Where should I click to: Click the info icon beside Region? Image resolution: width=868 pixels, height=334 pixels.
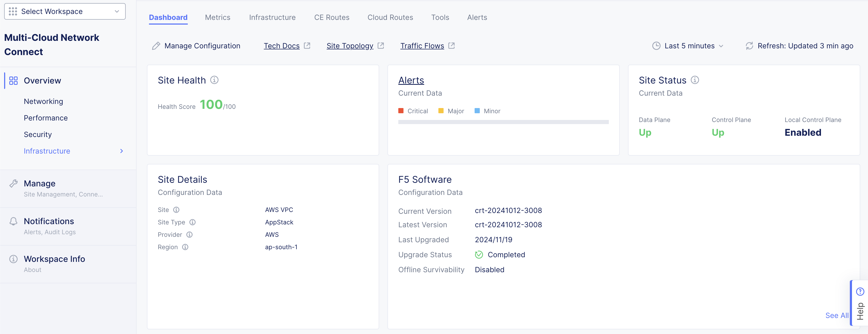pyautogui.click(x=185, y=247)
